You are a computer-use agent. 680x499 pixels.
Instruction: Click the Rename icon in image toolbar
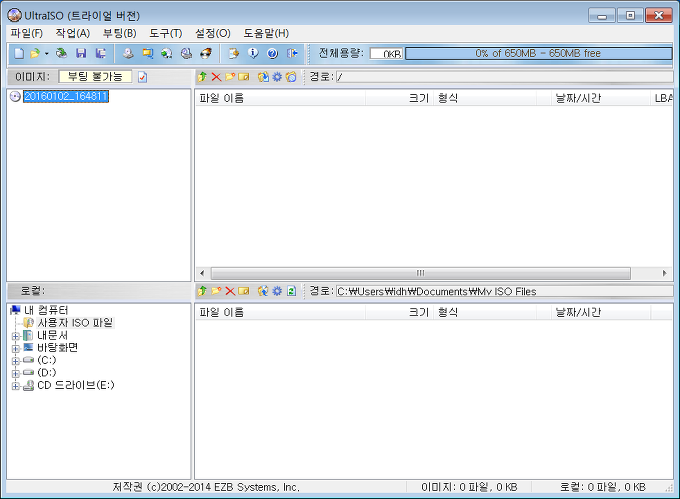click(244, 77)
